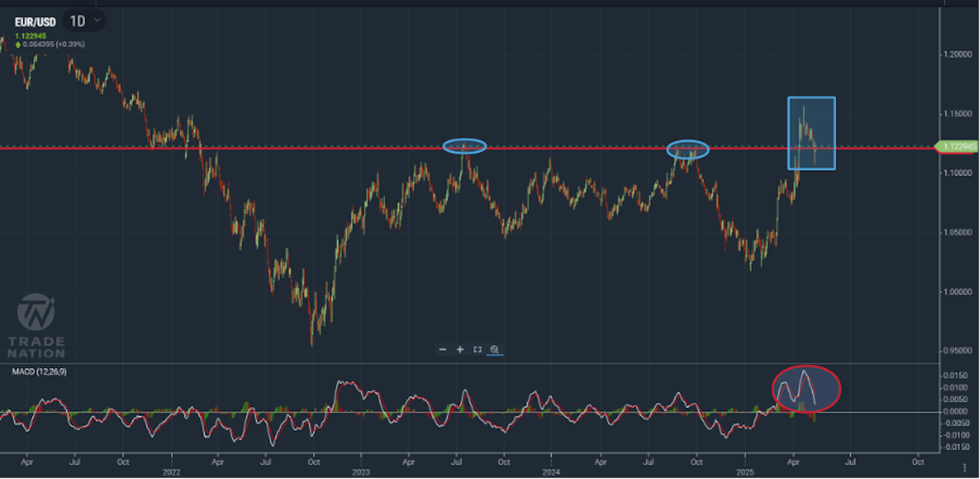The height and width of the screenshot is (479, 980).
Task: Click the 1.15000 price axis label
Action: point(958,114)
